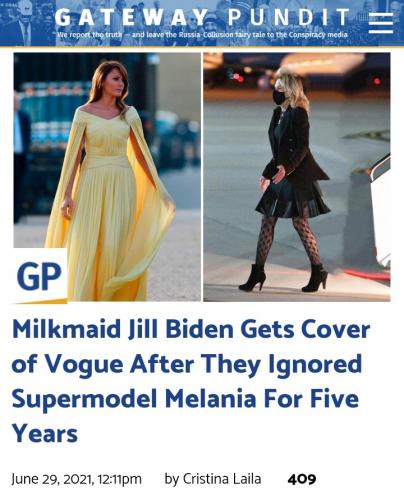Click the tagline under the site title
The width and height of the screenshot is (404, 500).
coord(202,35)
